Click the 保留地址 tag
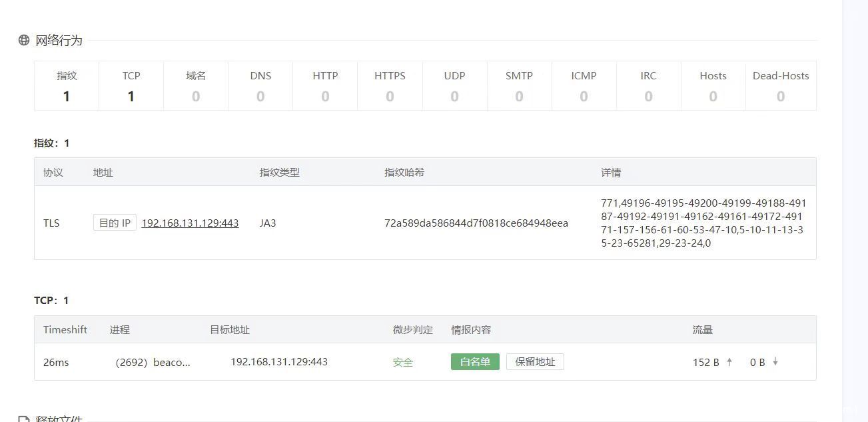This screenshot has height=422, width=868. [x=535, y=362]
